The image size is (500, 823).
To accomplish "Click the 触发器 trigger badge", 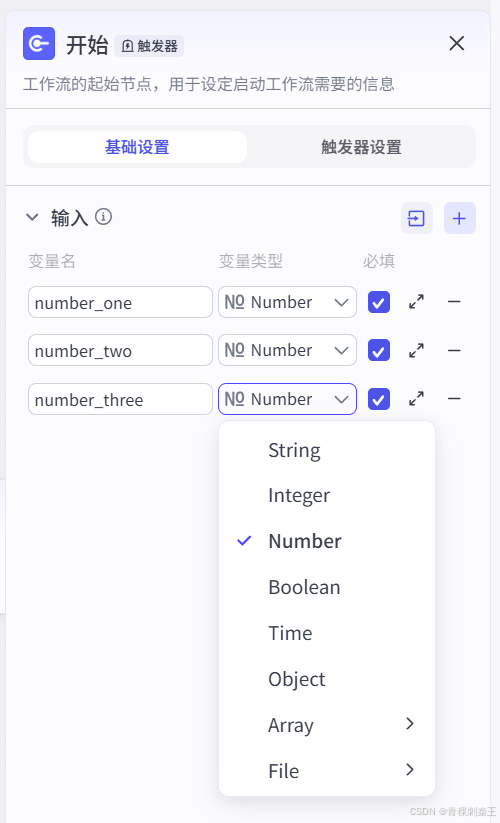I will (x=149, y=46).
